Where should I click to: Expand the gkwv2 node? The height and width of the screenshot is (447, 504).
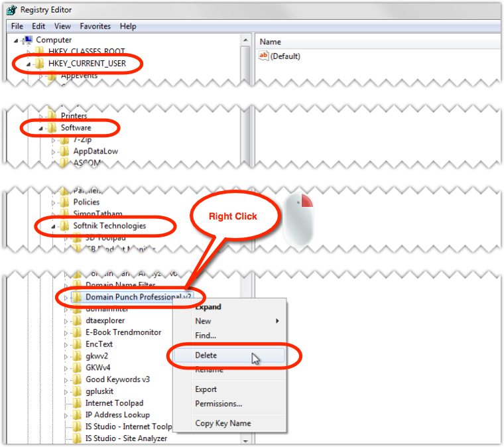[x=66, y=356]
